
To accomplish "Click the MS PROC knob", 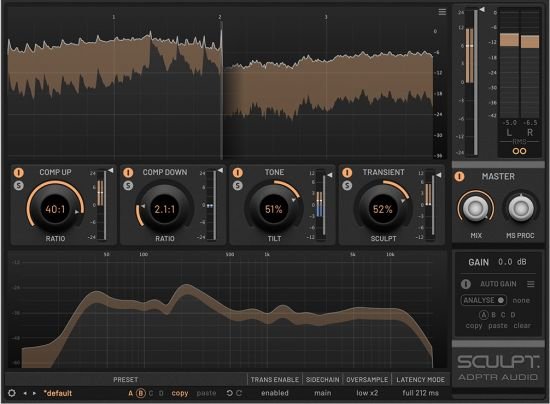I will pyautogui.click(x=521, y=208).
